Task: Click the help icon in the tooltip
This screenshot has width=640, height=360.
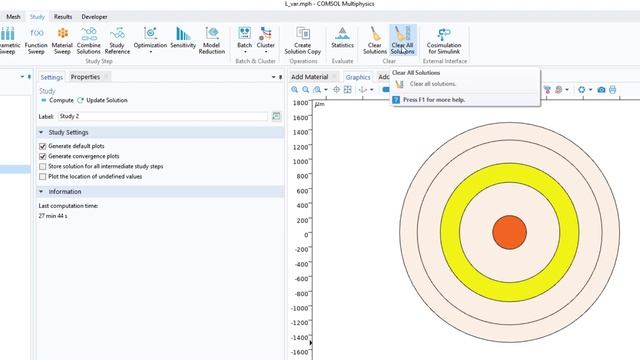Action: pyautogui.click(x=396, y=100)
